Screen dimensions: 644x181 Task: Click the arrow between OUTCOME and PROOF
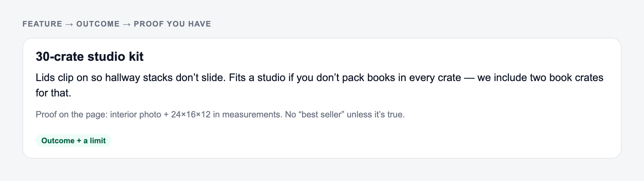[x=127, y=24]
